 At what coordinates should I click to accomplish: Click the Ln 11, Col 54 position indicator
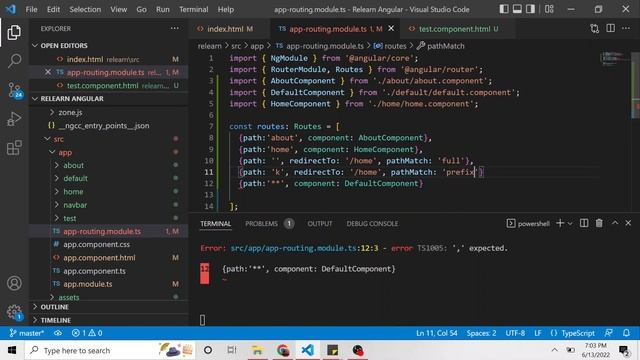437,333
